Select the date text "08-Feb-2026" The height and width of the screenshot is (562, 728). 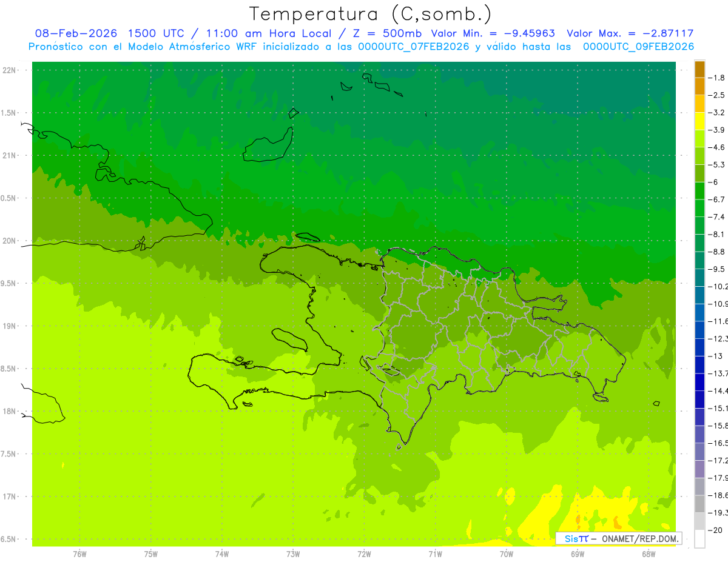tap(75, 33)
